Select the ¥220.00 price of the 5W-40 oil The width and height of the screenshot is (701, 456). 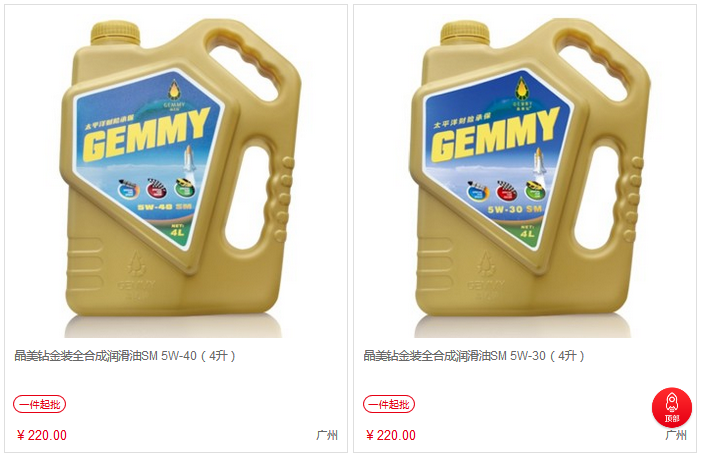(42, 435)
